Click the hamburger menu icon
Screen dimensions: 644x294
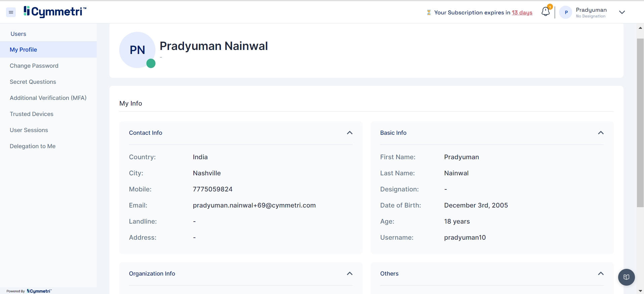[x=11, y=12]
